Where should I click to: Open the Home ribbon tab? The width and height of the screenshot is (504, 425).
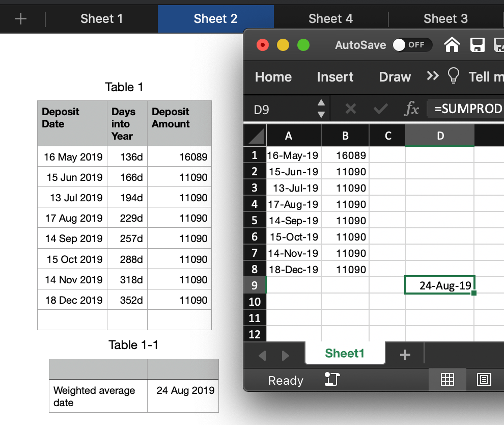point(273,77)
